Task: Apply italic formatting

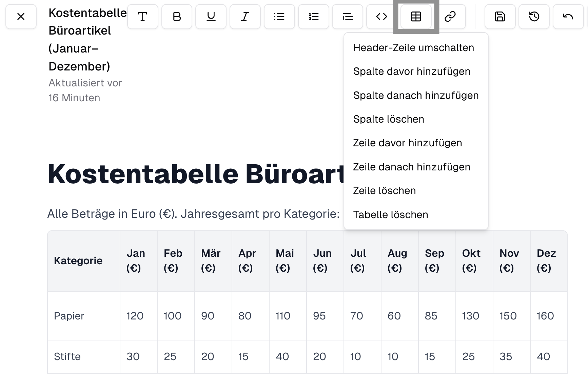Action: 245,16
